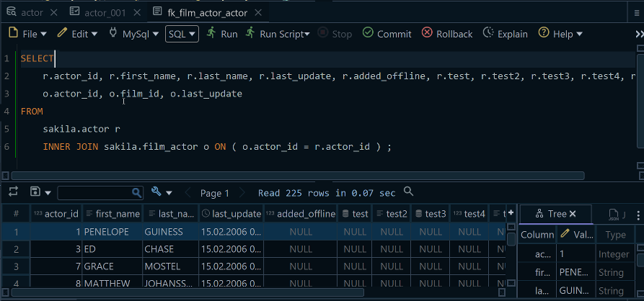Select the CHASE last name cell
Screen dimensions: 644x301
coord(170,249)
